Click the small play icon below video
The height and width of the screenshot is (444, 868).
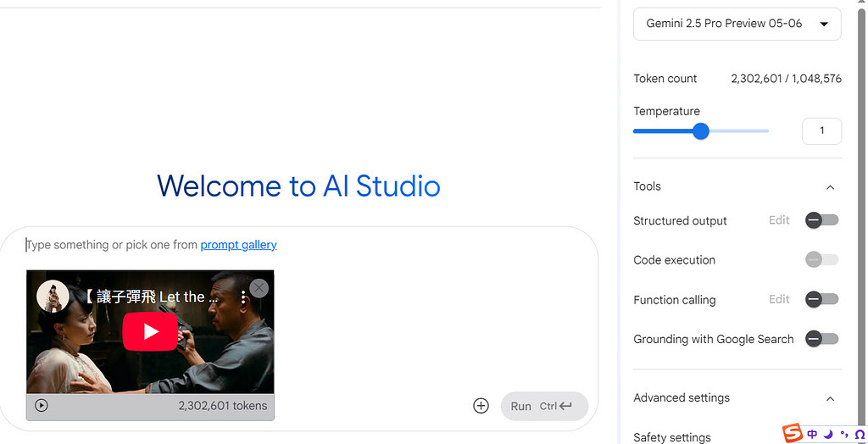click(41, 405)
